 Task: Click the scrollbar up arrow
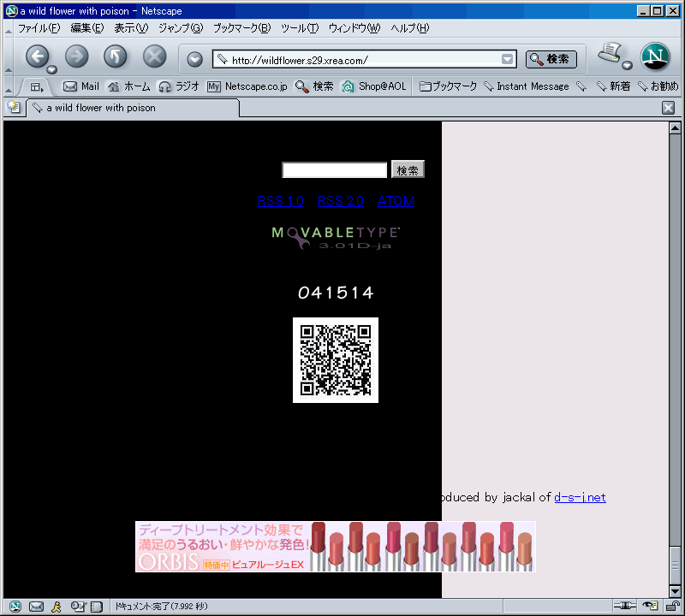point(675,128)
